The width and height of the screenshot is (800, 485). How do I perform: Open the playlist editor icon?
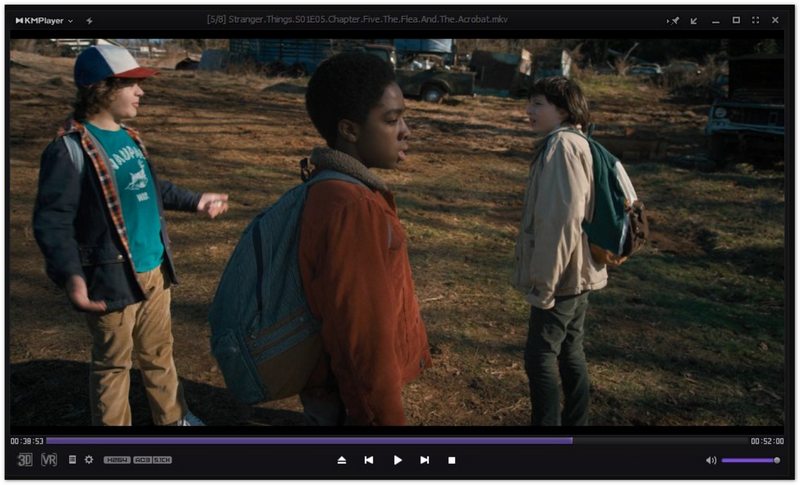(x=72, y=460)
